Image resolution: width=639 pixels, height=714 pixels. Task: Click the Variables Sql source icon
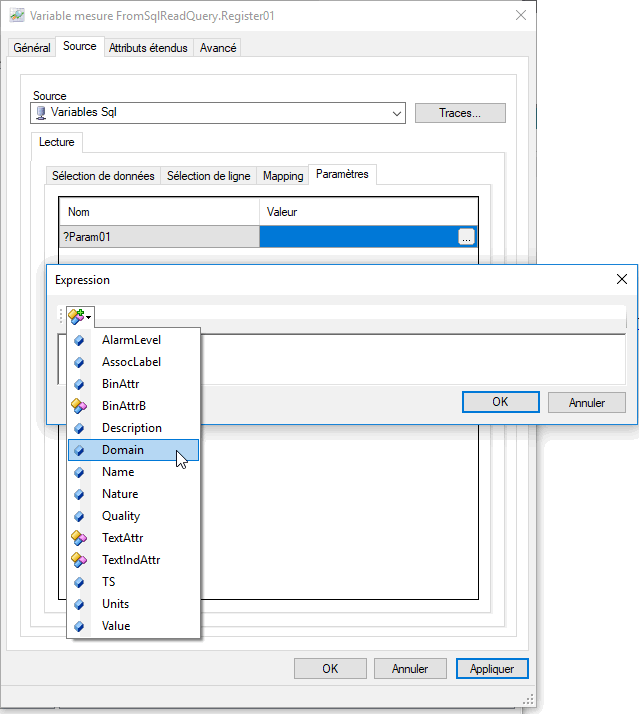click(41, 113)
